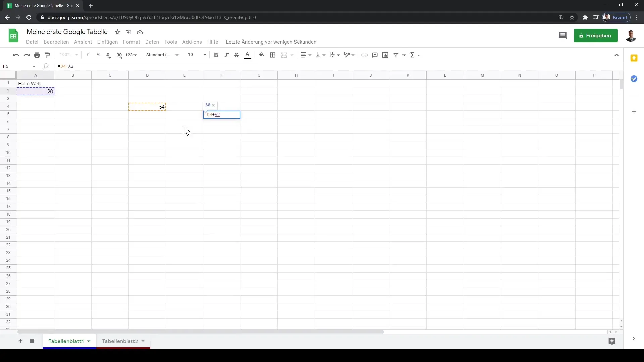Toggle italic text formatting
The width and height of the screenshot is (644, 362).
[x=227, y=55]
